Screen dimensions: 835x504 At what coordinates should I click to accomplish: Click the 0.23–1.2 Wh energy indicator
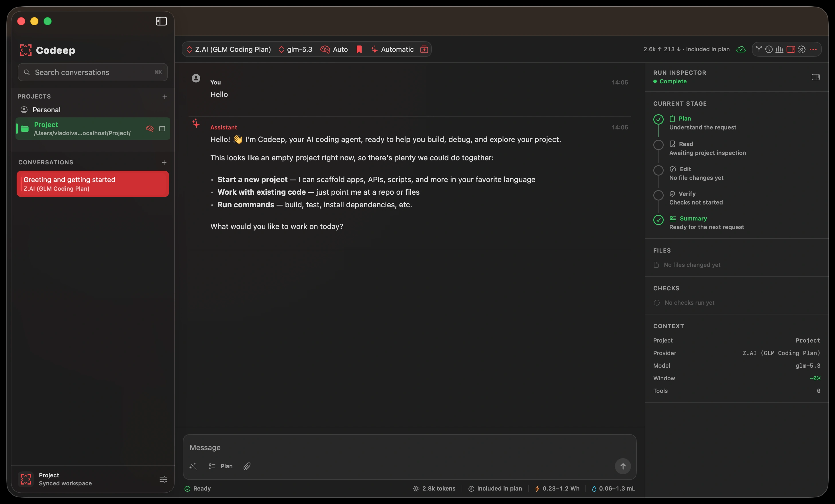557,489
